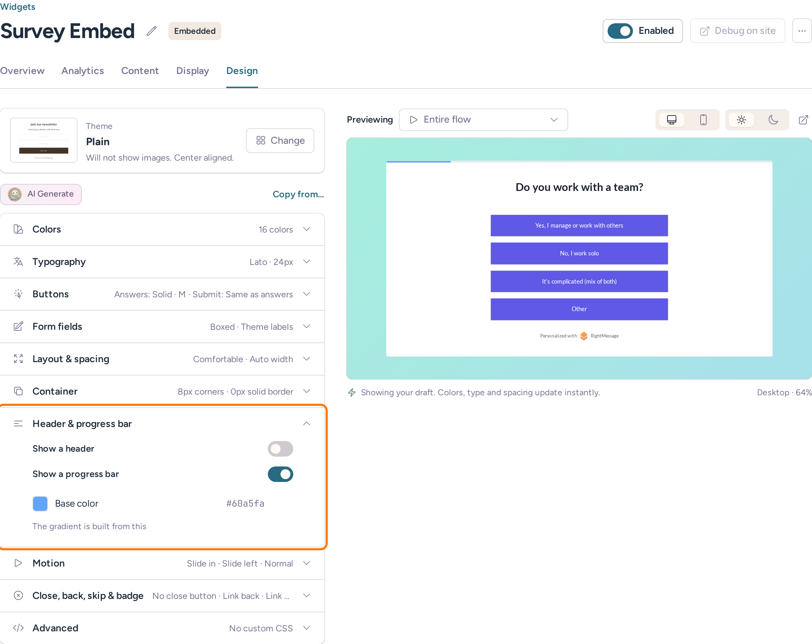Disable the Show a progress bar toggle
Image resolution: width=812 pixels, height=644 pixels.
(x=280, y=474)
